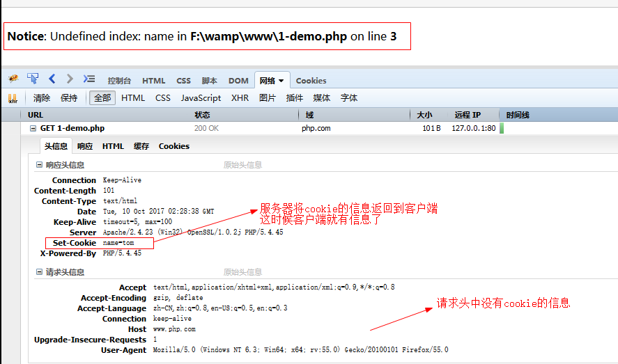Click the 状态 column header
Image resolution: width=618 pixels, height=364 pixels.
tap(202, 115)
